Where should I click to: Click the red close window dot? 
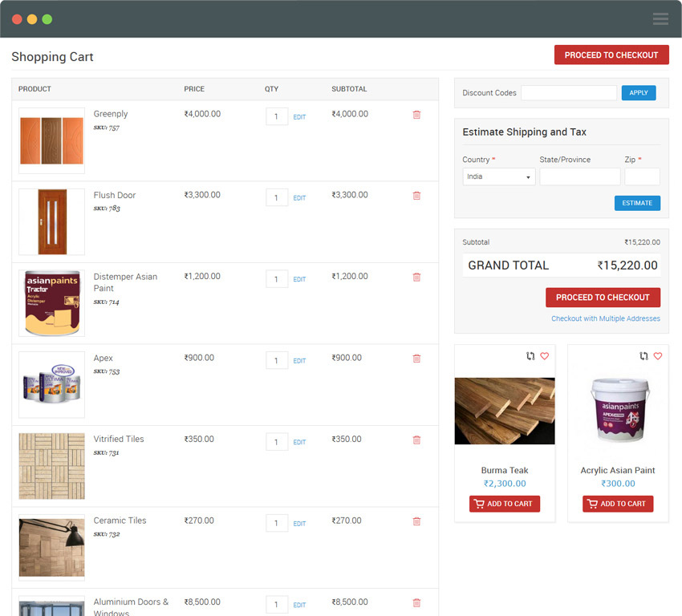[17, 19]
